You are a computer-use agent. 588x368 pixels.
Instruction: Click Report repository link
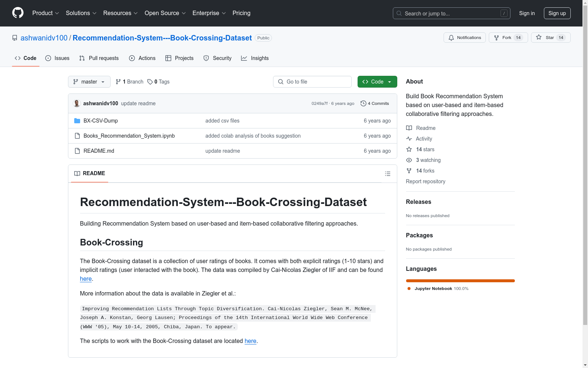426,181
